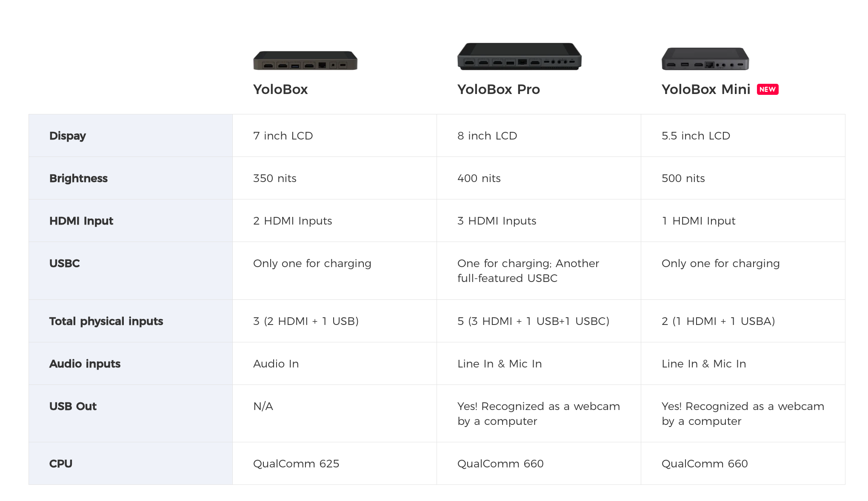Select the YoloBox Mini product title
The image size is (868, 501).
click(706, 89)
